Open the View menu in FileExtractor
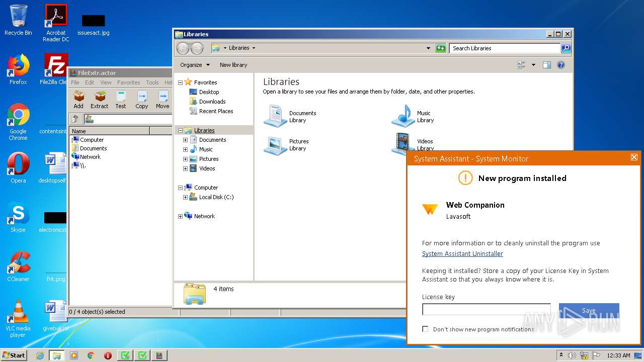This screenshot has width=644, height=362. point(106,82)
